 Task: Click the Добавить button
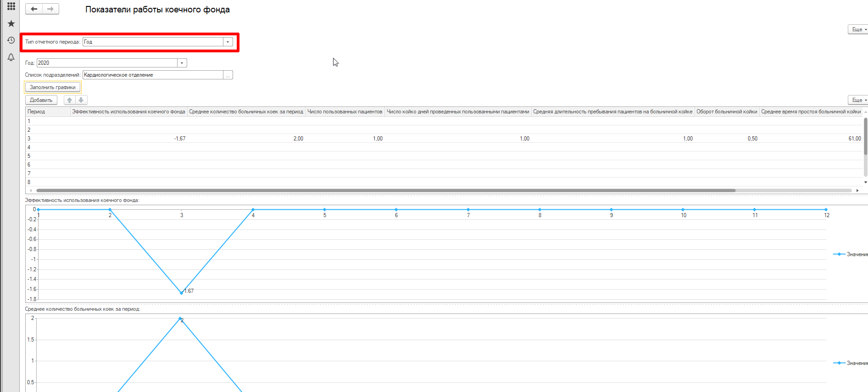click(41, 100)
